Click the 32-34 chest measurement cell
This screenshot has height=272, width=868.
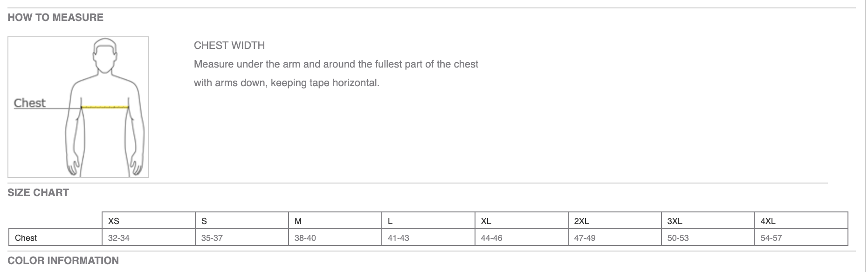[x=119, y=238]
